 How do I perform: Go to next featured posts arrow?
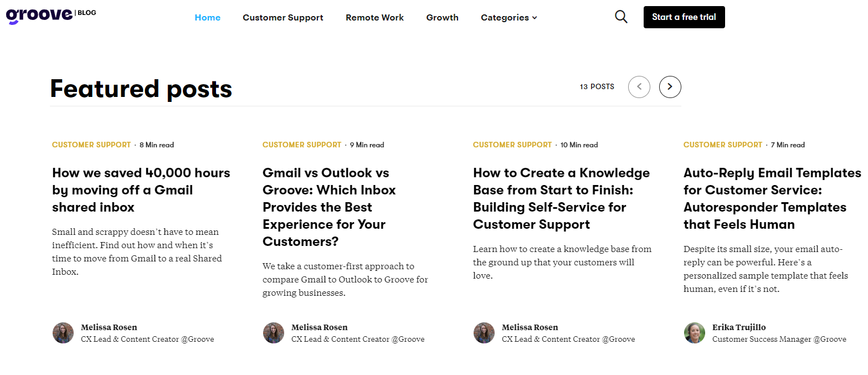[x=670, y=86]
